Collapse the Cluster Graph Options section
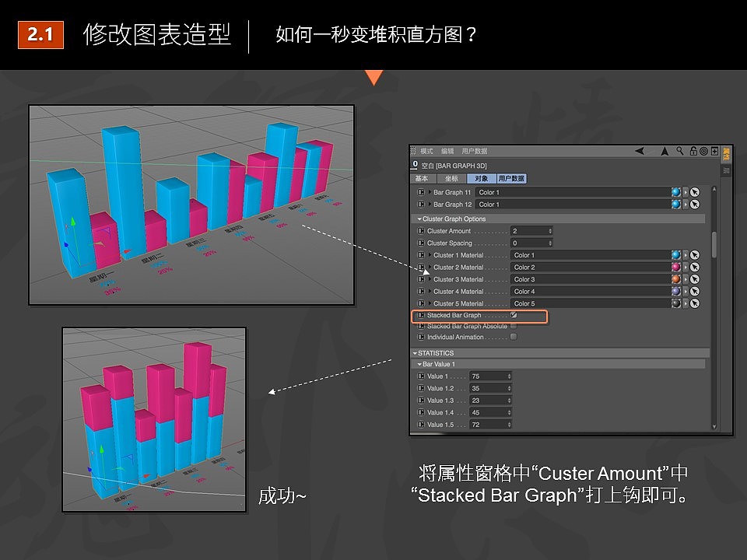 419,219
